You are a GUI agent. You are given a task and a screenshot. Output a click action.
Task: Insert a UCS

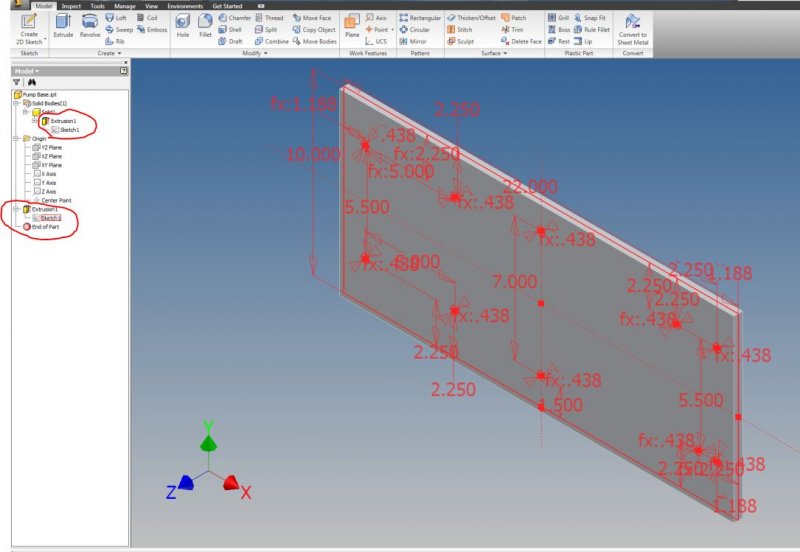tap(376, 41)
